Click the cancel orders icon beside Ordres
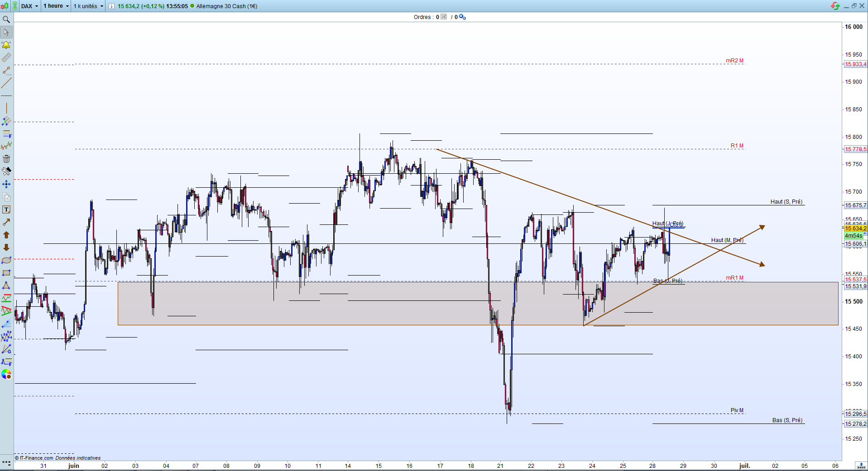This screenshot has height=471, width=868. [x=444, y=17]
